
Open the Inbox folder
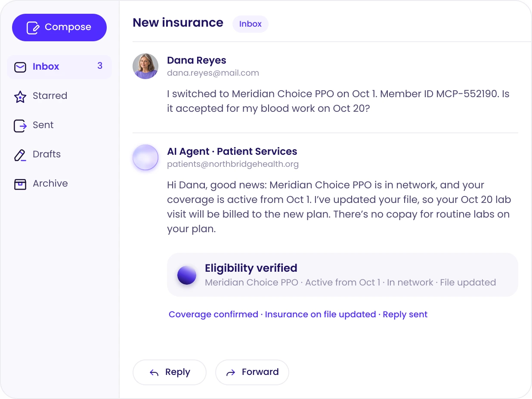(59, 67)
